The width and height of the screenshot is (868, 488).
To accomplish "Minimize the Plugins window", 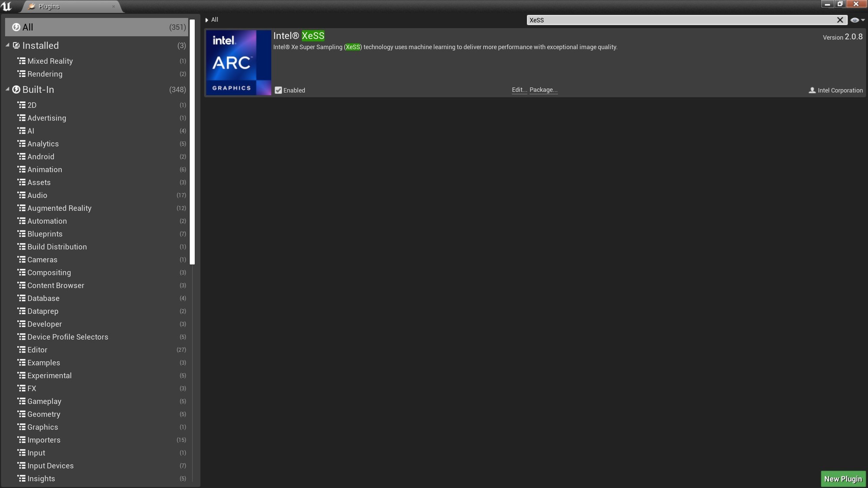I will (827, 4).
